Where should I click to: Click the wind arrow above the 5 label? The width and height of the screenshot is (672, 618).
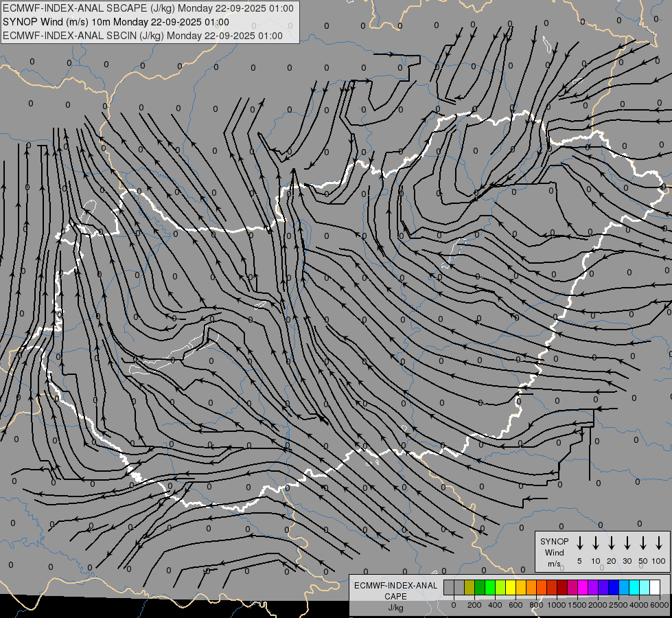pos(580,543)
